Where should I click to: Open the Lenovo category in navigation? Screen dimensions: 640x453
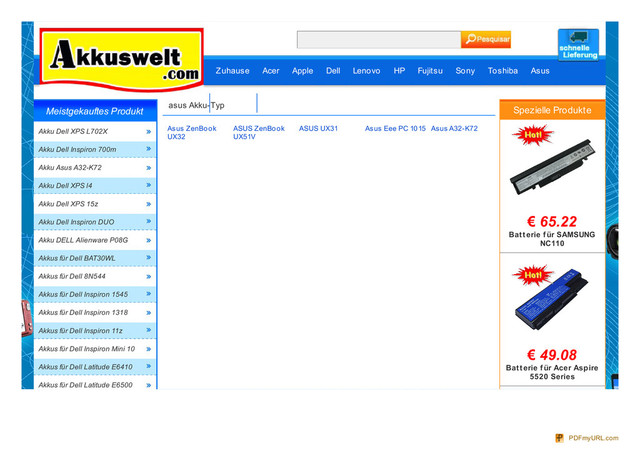tap(366, 71)
